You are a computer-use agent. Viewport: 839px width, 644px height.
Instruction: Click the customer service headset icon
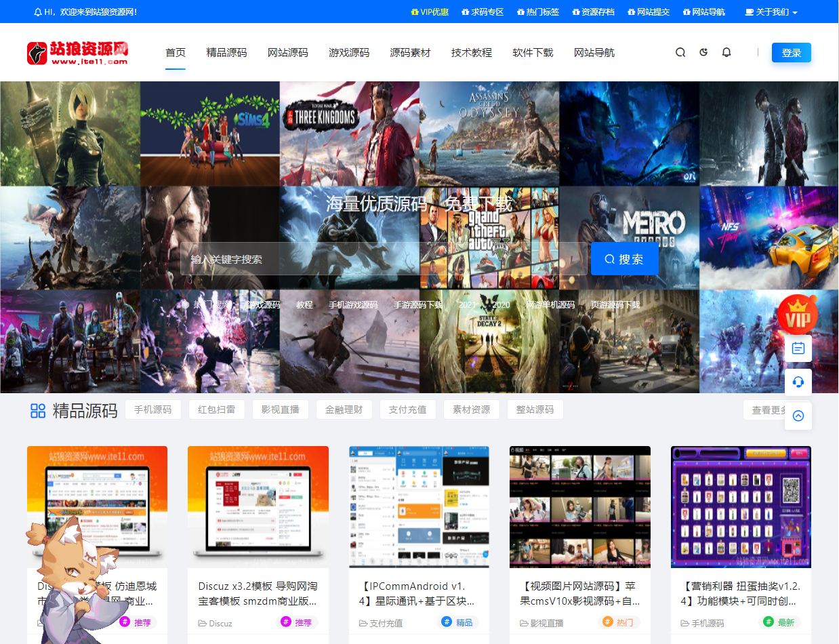pos(798,382)
